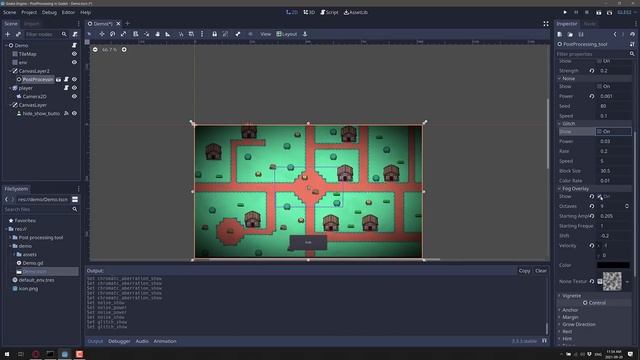
Task: Select the Move mode tool in toolbar
Action: (x=102, y=34)
